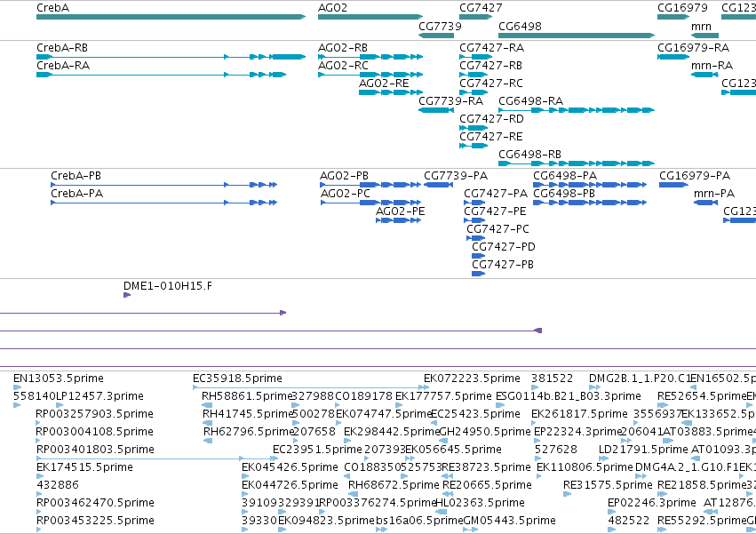Viewport: 756px width, 534px height.
Task: Click the CG7739-PA protein label
Action: tap(456, 176)
